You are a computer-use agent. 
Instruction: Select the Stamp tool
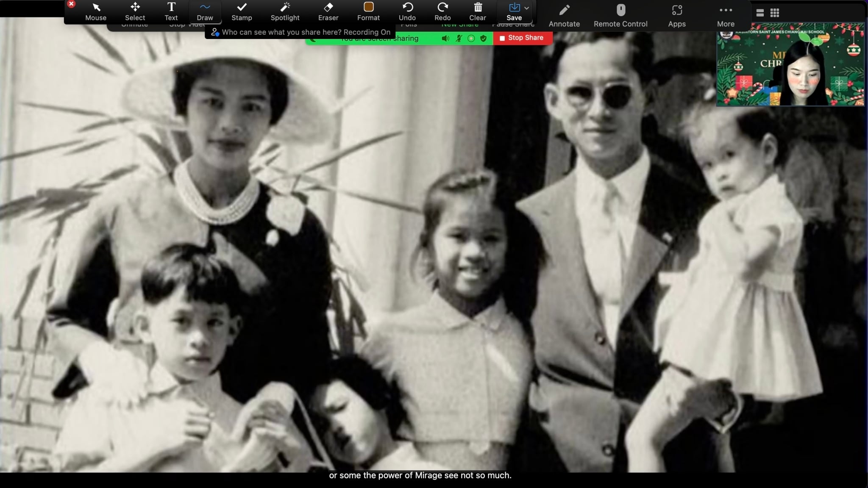point(242,11)
